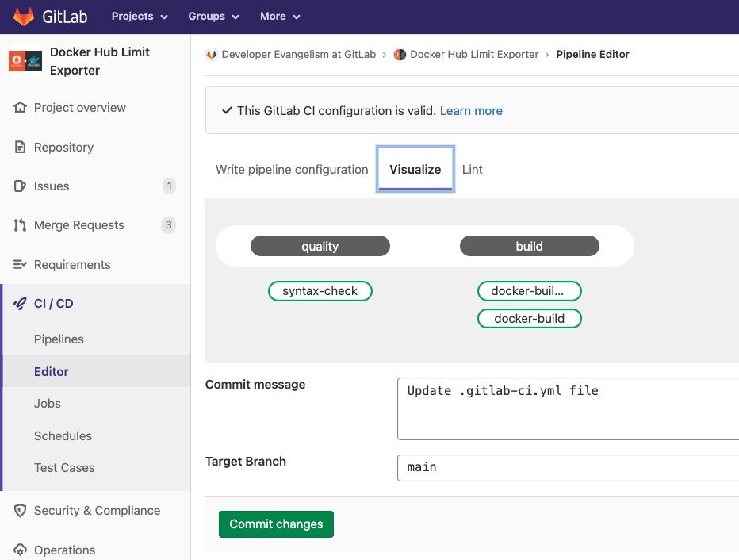Image resolution: width=739 pixels, height=560 pixels.
Task: Open Schedules in CI/CD submenu
Action: point(63,436)
